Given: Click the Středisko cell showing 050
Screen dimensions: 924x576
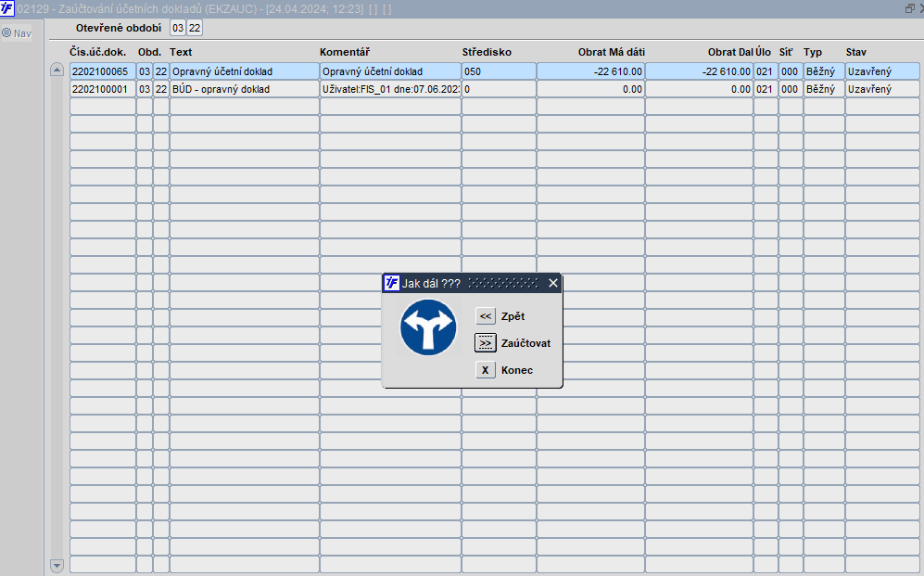Looking at the screenshot, I should 499,71.
